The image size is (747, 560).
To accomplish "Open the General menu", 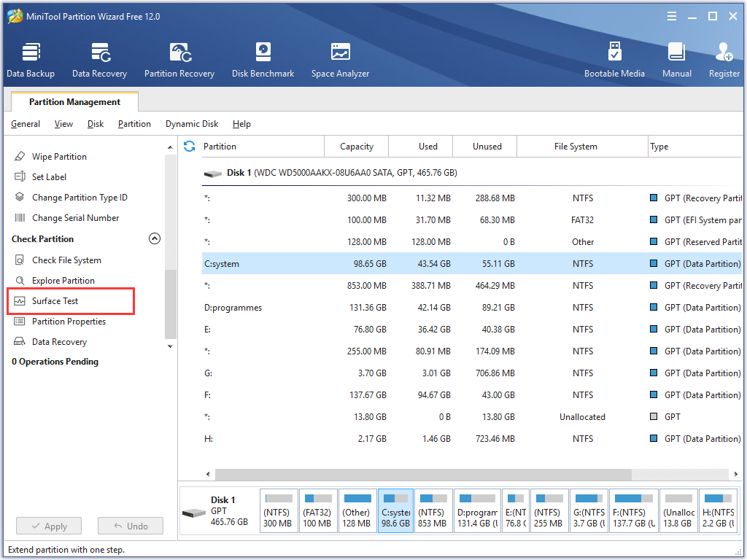I will 26,124.
